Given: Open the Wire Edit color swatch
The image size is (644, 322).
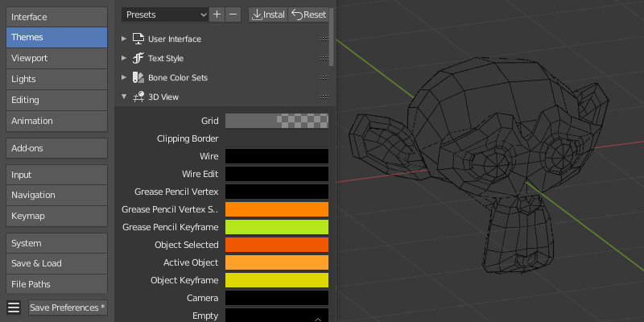Looking at the screenshot, I should pyautogui.click(x=277, y=174).
